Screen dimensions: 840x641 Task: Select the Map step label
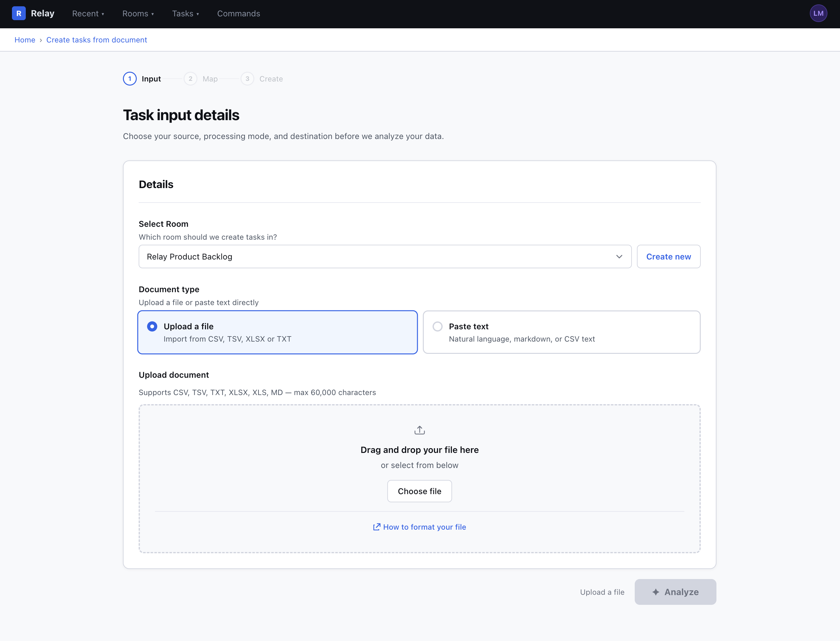[210, 79]
